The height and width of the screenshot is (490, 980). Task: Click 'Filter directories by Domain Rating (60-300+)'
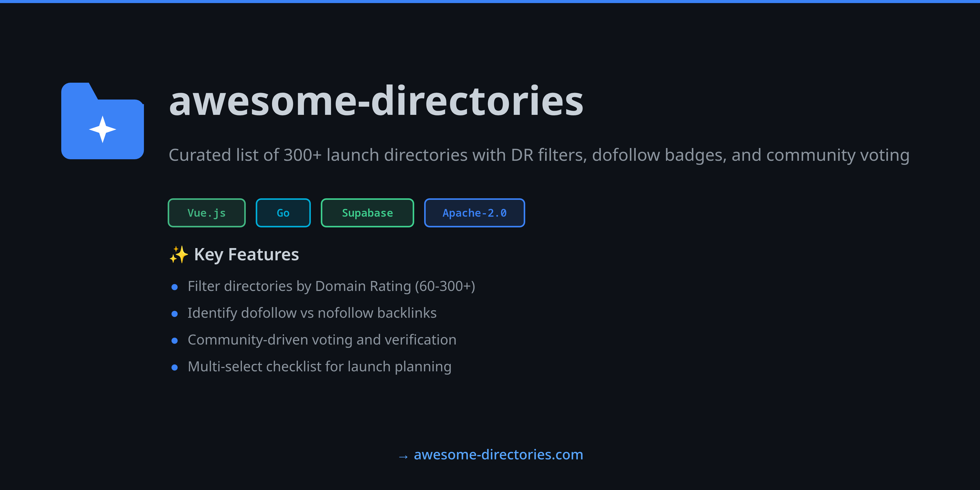click(x=331, y=286)
